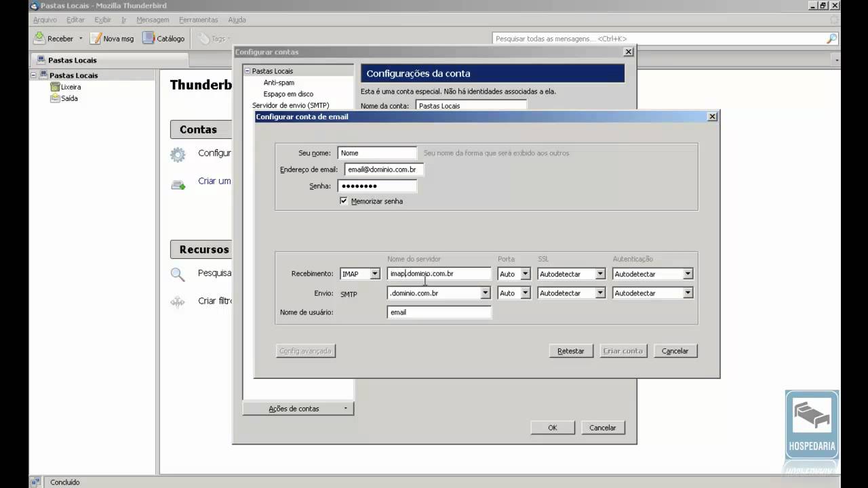This screenshot has height=488, width=868.
Task: Click the Receber mail icon in toolbar
Action: [x=39, y=38]
